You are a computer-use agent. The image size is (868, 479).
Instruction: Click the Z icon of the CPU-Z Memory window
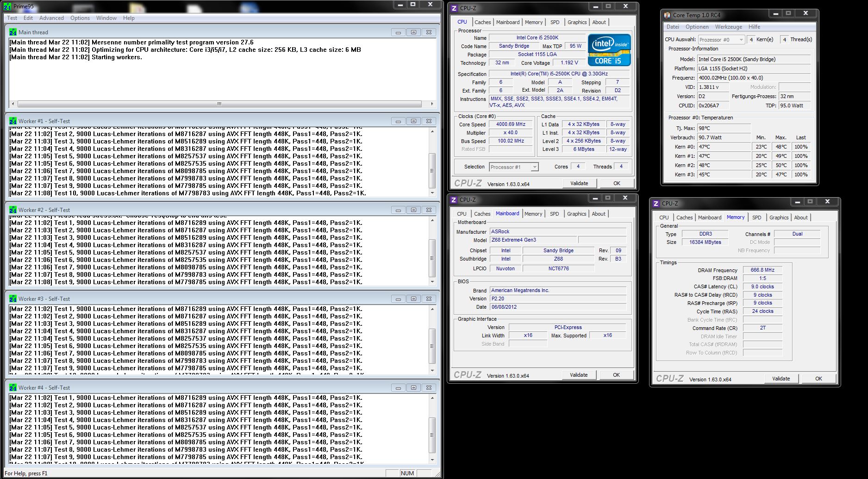[x=656, y=204]
